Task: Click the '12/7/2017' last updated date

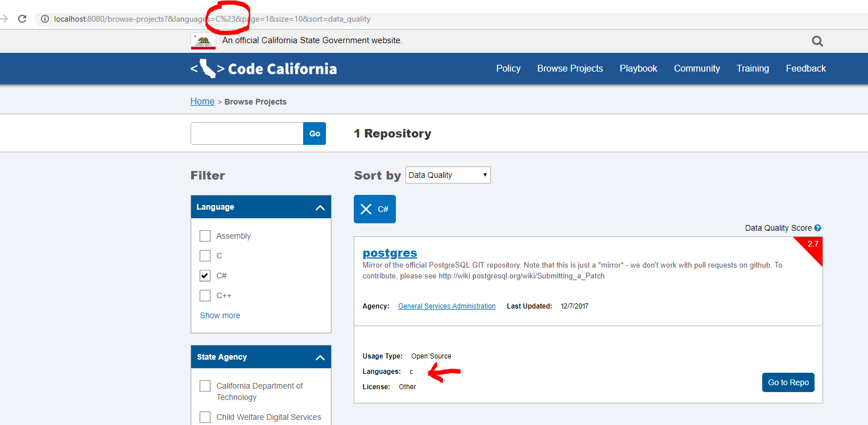Action: (574, 306)
